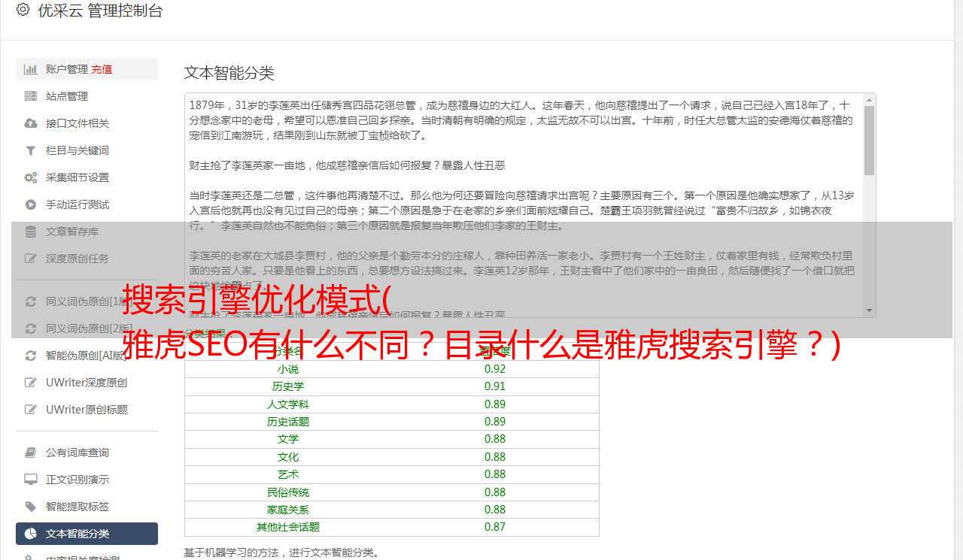
Task: Select the 人文学科 category cell
Action: [288, 404]
